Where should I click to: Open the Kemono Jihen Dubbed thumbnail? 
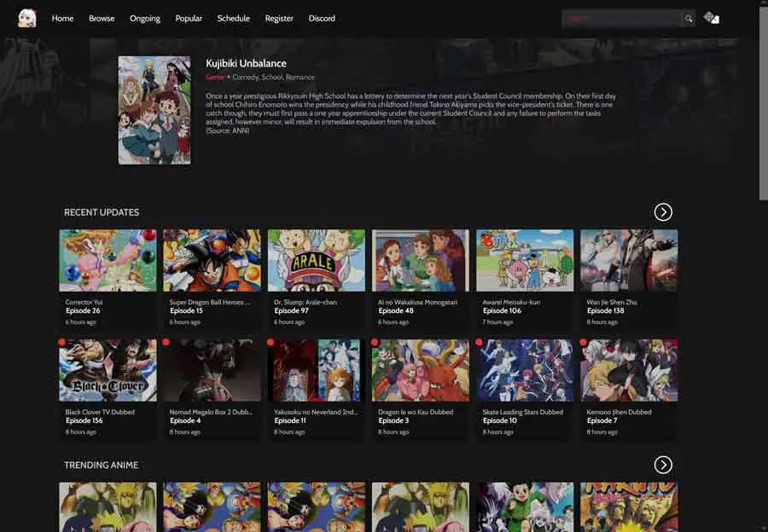point(630,371)
